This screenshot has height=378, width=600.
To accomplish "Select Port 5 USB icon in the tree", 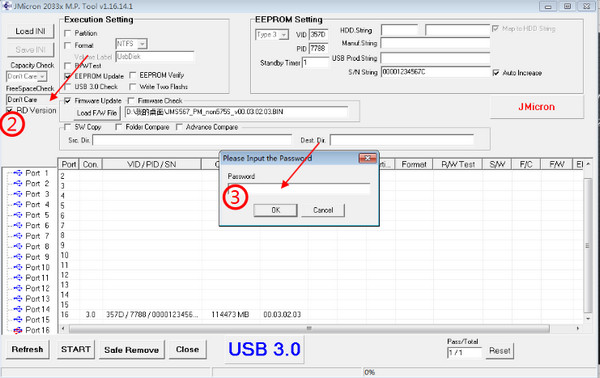I will pos(18,215).
